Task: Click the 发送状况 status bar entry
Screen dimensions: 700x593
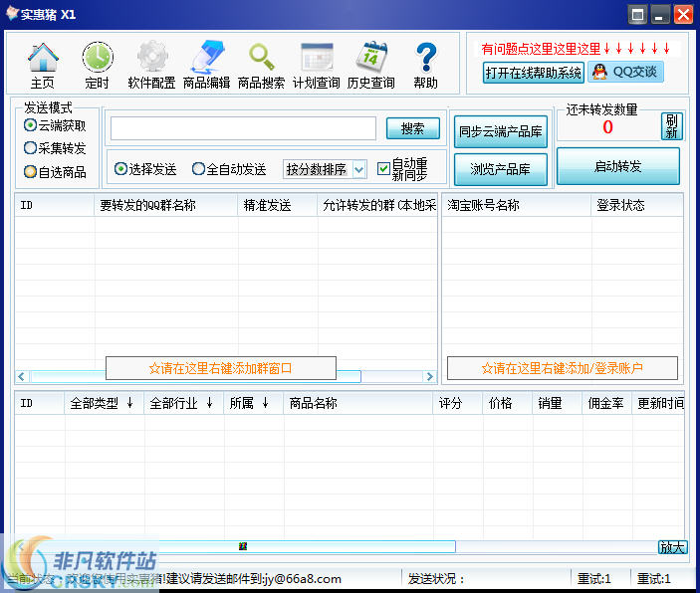Action: 436,579
